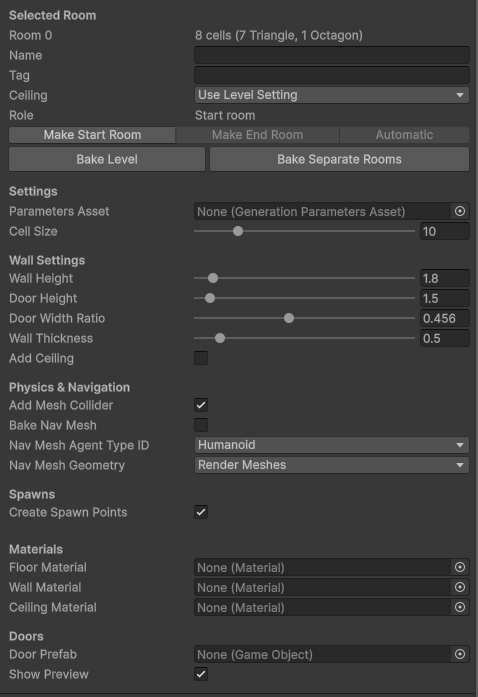The height and width of the screenshot is (697, 478).
Task: Uncheck Add Mesh Collider
Action: pos(201,405)
